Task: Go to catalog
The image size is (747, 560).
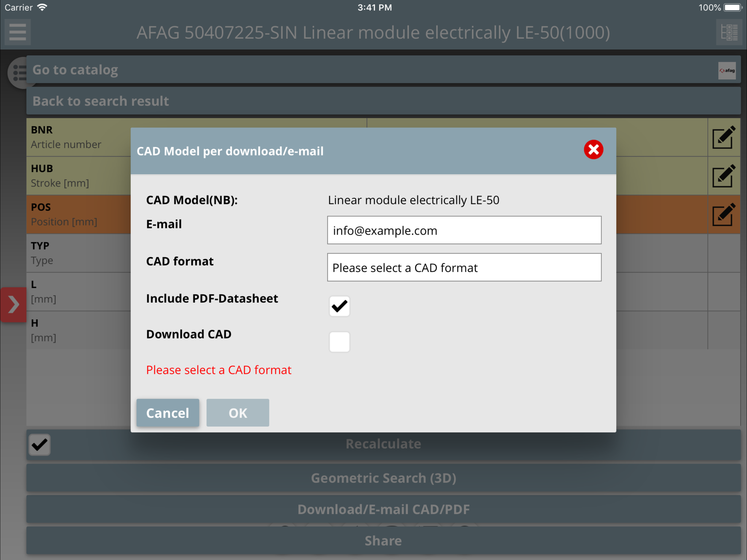Action: tap(384, 69)
